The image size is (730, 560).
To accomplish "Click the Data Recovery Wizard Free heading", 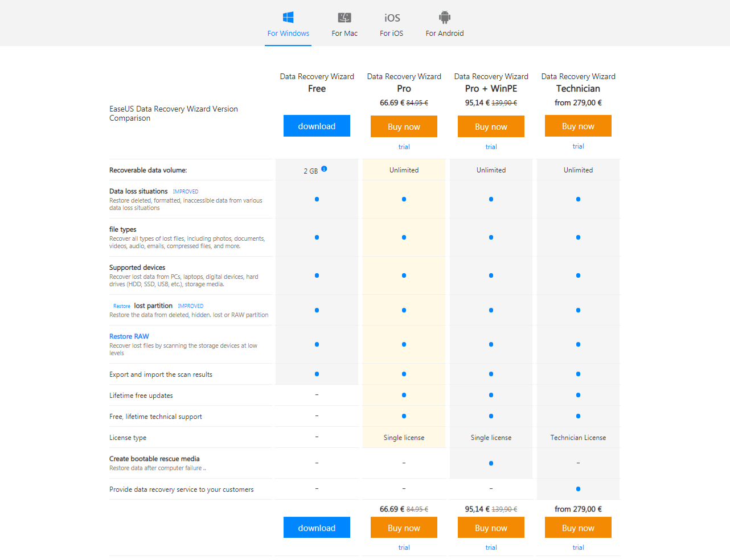I will (x=317, y=83).
